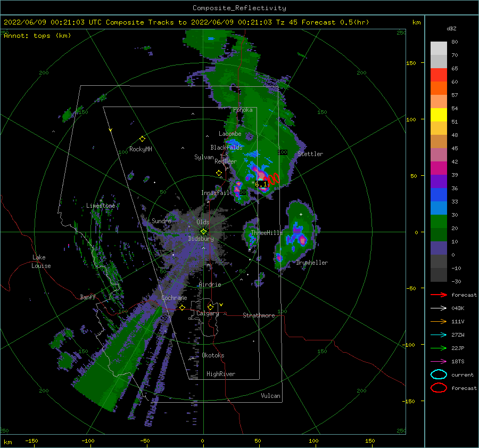Click the Banff label
The image size is (479, 448).
coord(88,297)
